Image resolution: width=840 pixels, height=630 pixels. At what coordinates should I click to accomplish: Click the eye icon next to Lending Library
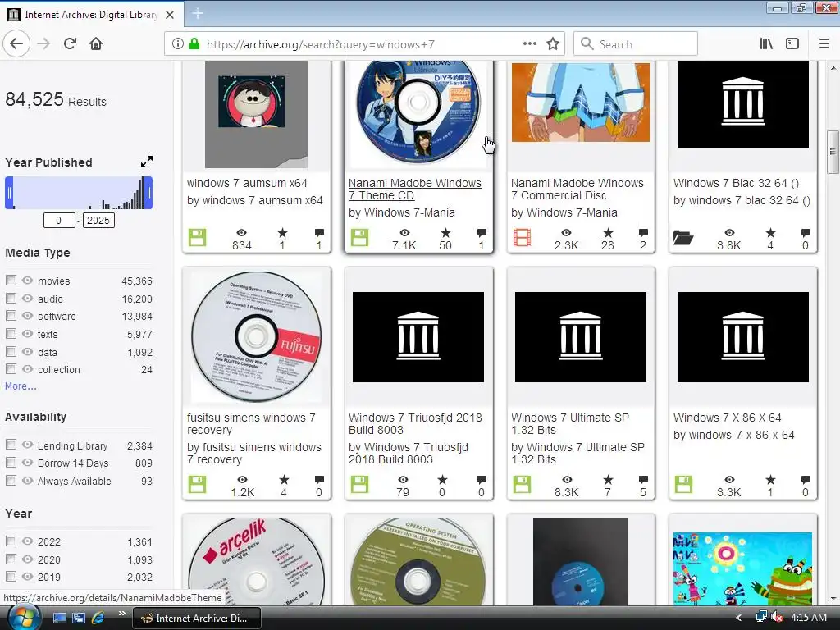27,445
